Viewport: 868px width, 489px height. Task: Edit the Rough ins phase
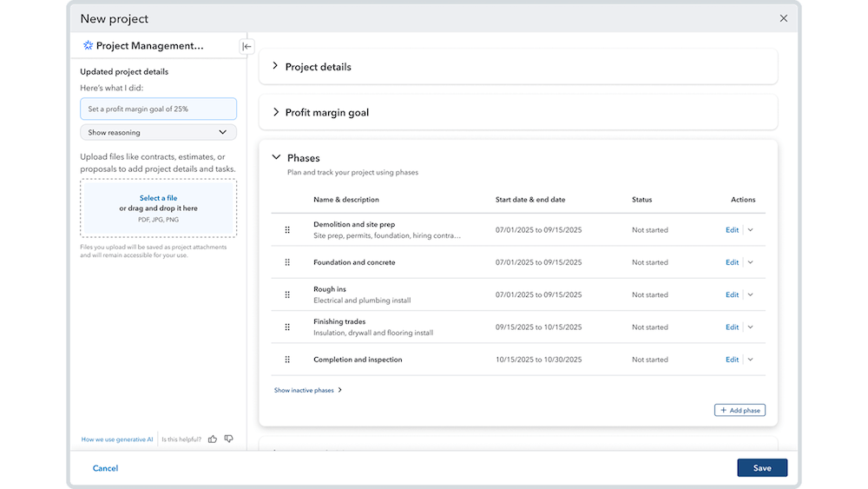(x=732, y=294)
